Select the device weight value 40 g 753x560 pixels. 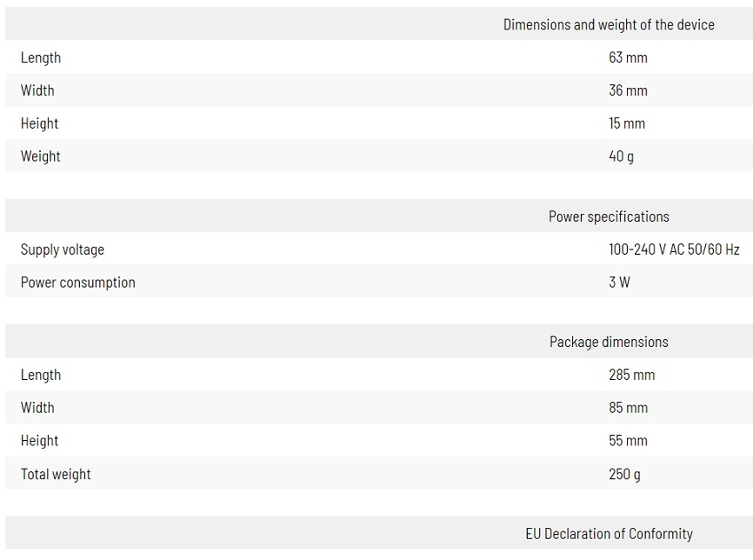[x=621, y=157]
